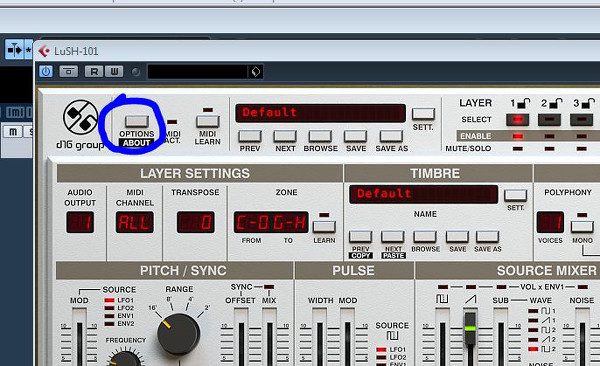This screenshot has height=366, width=600.
Task: Click the preset Browse button
Action: (x=320, y=136)
